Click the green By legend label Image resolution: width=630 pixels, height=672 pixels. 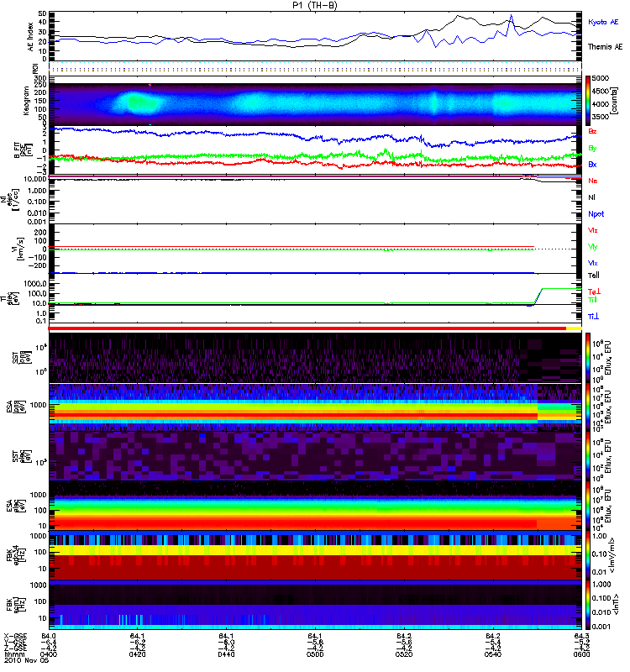pos(592,149)
